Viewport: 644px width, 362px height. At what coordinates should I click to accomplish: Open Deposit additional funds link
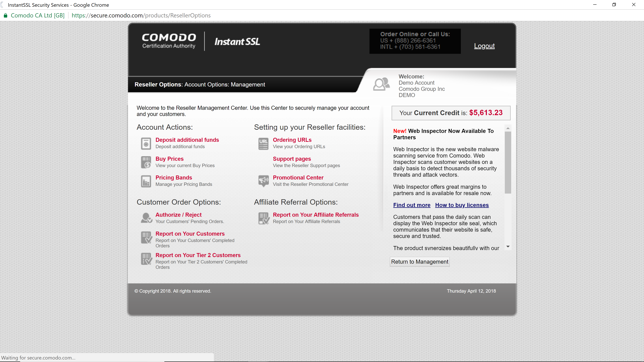click(x=187, y=140)
